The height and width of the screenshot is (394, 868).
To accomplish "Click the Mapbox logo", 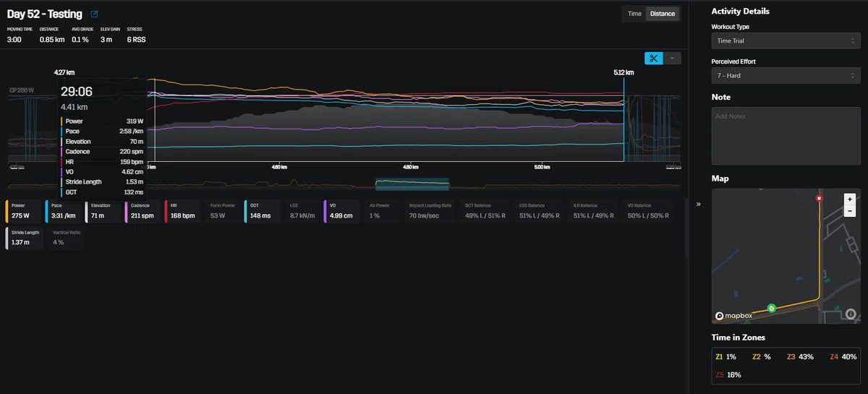I will coord(734,315).
